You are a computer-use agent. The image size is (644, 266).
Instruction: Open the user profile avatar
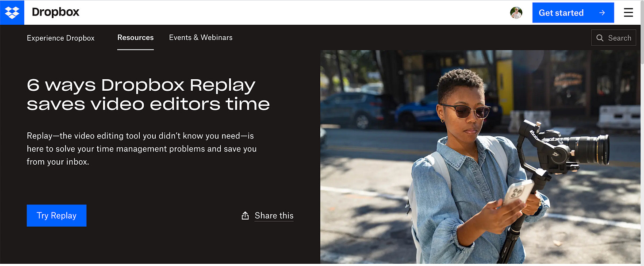point(516,13)
